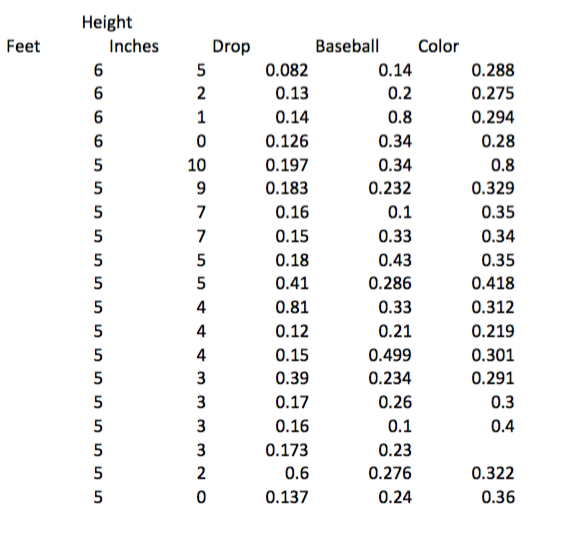563x552 pixels.
Task: Click the Height header cell
Action: tap(107, 23)
